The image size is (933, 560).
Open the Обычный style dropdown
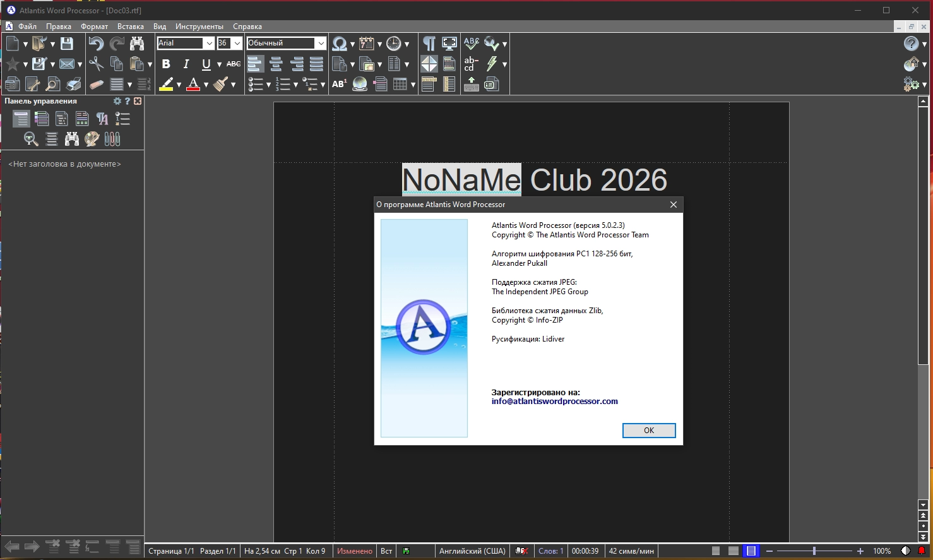[321, 43]
